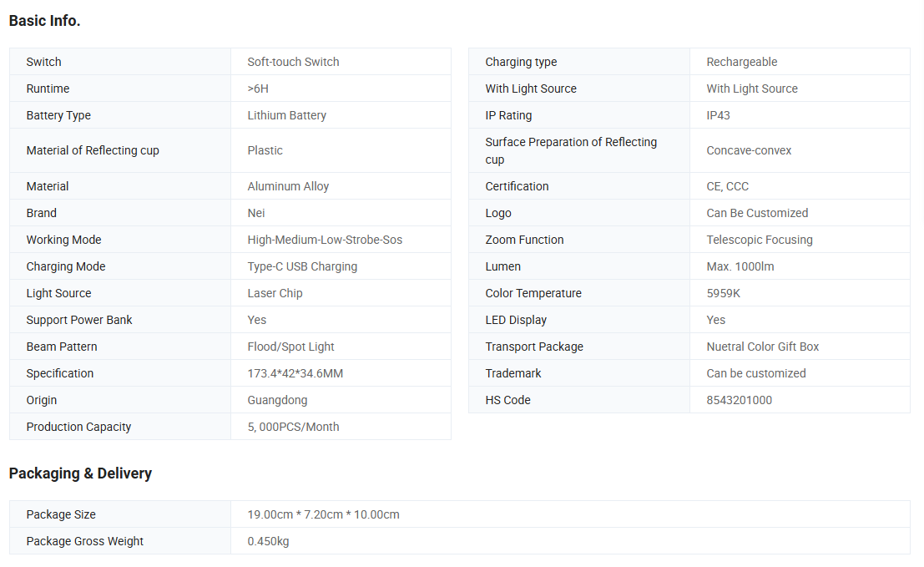The height and width of the screenshot is (567, 924).
Task: Click the Max. 1000lm lumen value
Action: 740,266
